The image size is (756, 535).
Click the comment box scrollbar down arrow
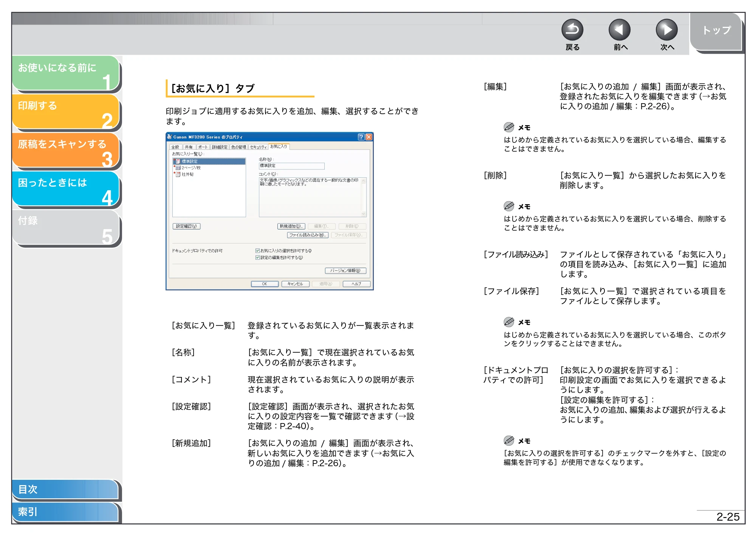(364, 214)
